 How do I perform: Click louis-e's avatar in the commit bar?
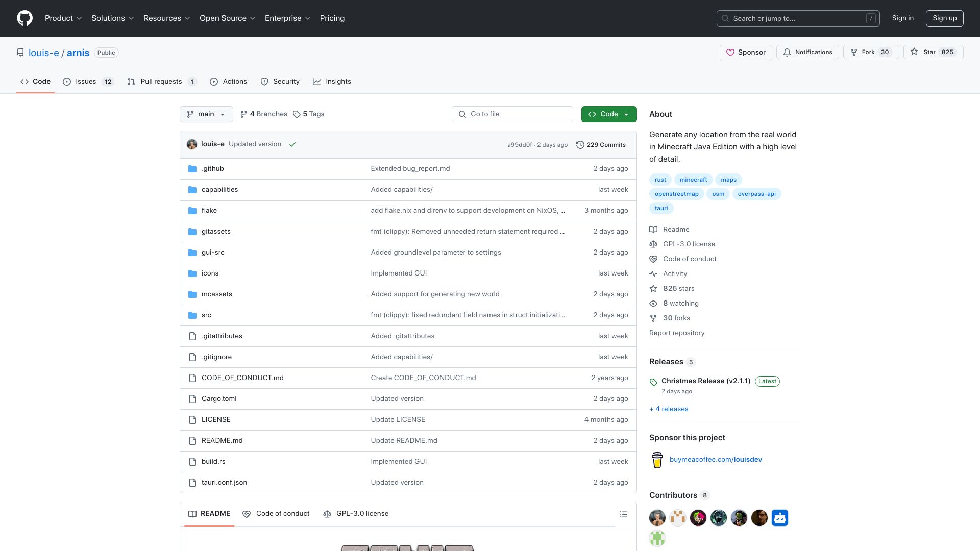[192, 144]
